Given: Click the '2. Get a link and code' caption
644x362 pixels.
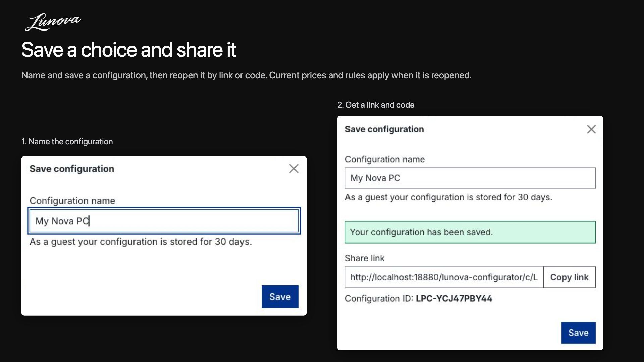Looking at the screenshot, I should [376, 105].
